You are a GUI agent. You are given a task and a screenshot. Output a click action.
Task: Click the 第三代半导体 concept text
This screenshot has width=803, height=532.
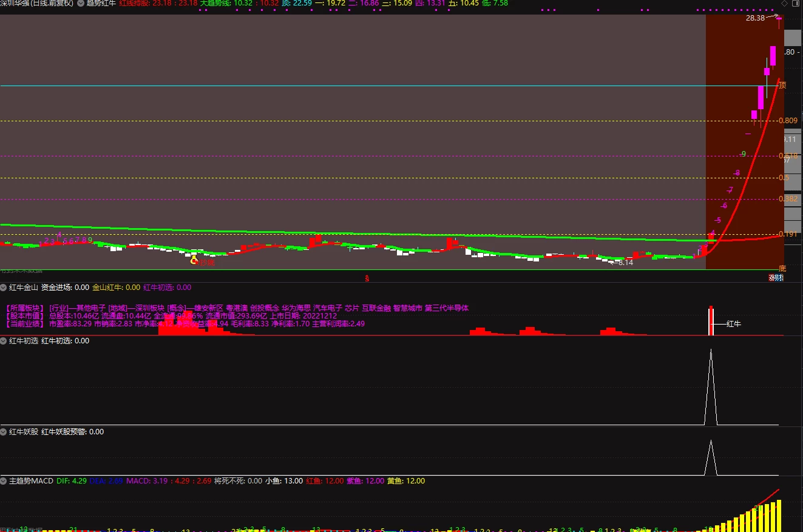[447, 308]
